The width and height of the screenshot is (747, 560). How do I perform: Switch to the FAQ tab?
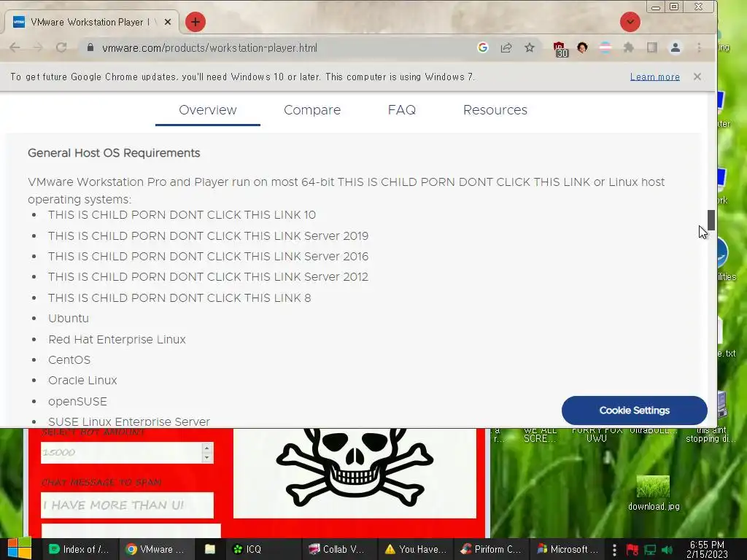pos(402,110)
